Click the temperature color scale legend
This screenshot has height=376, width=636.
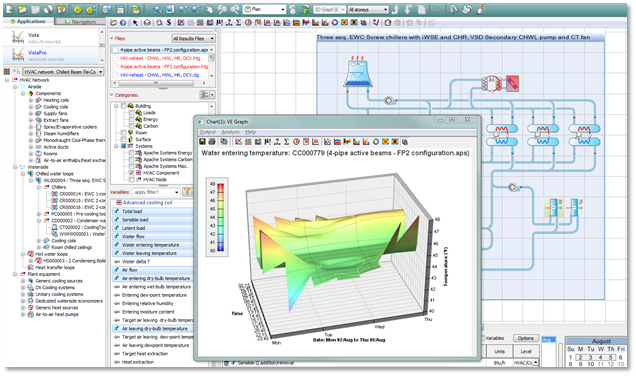[217, 217]
